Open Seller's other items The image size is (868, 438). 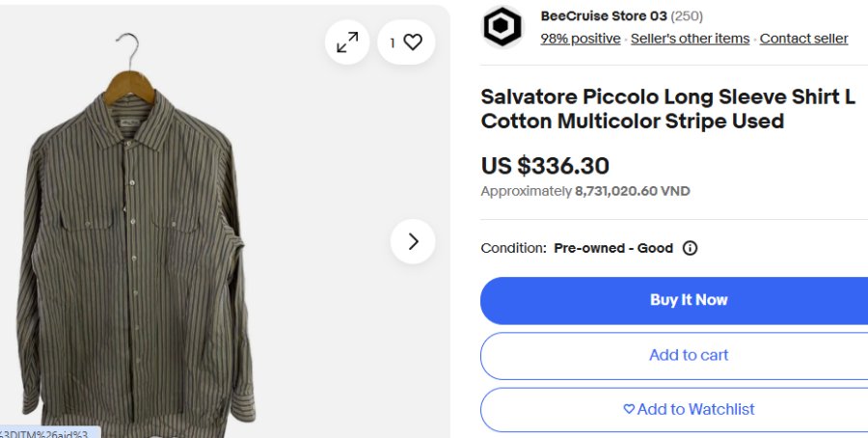point(690,39)
